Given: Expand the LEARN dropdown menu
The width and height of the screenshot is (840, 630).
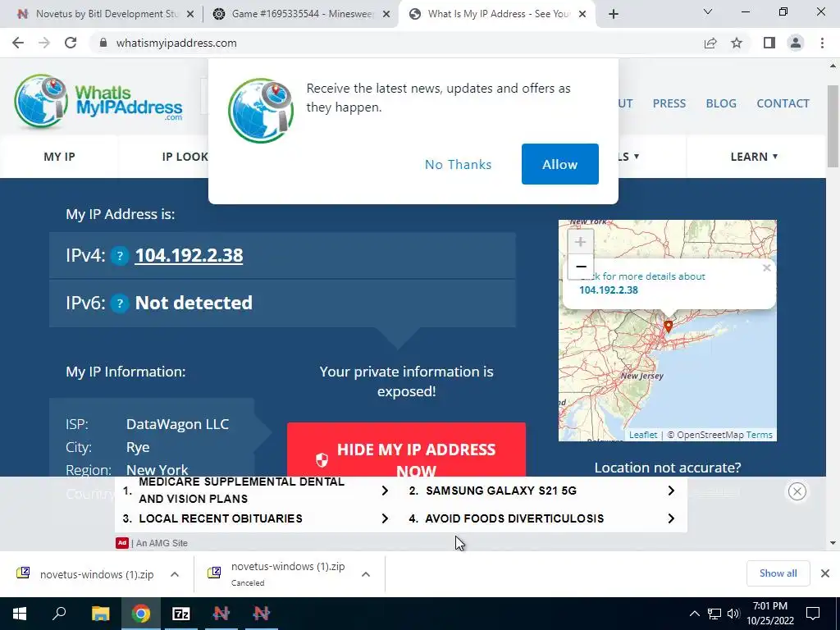Looking at the screenshot, I should [754, 157].
